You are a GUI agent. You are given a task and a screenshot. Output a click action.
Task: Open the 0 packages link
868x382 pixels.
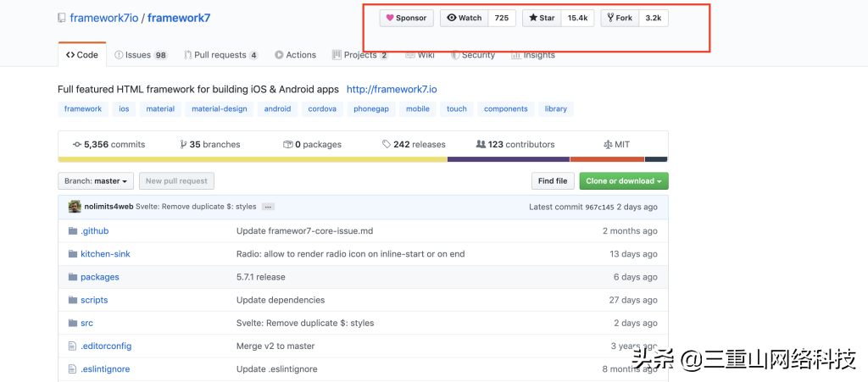[x=312, y=144]
